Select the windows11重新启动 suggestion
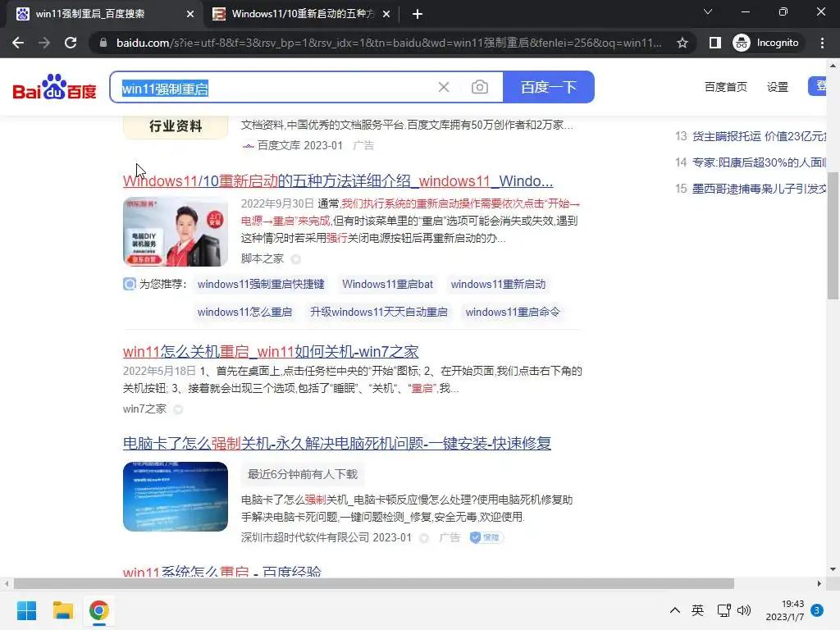Viewport: 840px width, 630px height. 498,284
